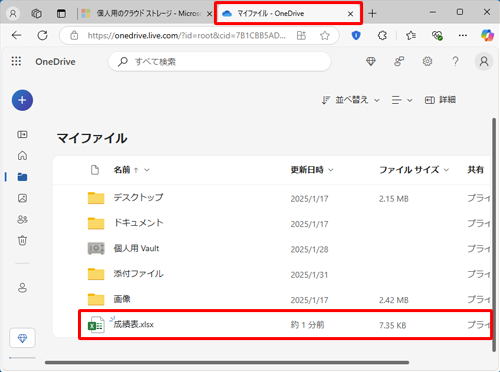Open a new browser tab

[372, 14]
